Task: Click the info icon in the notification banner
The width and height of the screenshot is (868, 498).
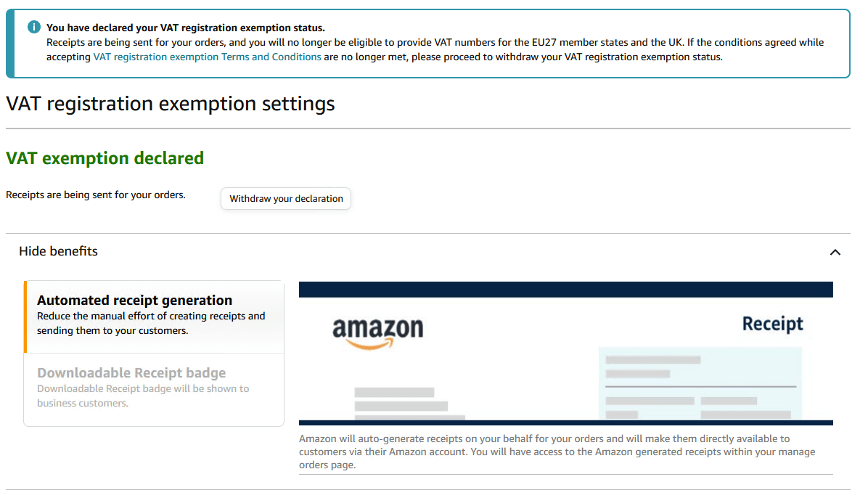Action: point(33,26)
